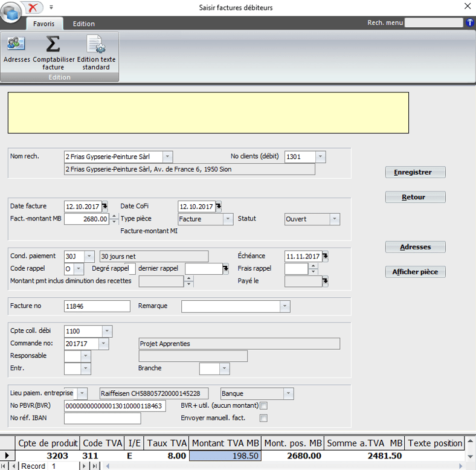This screenshot has height=470, width=476.
Task: Open Statut Ouvert dropdown
Action: tap(334, 219)
